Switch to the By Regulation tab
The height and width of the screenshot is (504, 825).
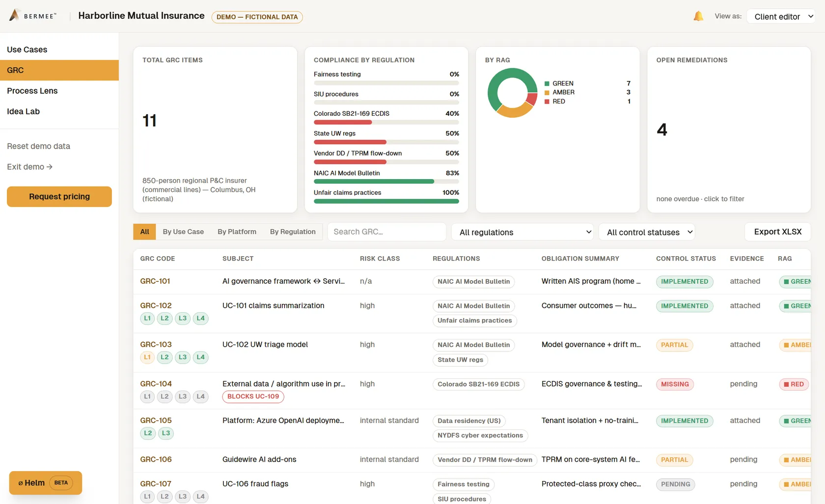[x=293, y=232]
